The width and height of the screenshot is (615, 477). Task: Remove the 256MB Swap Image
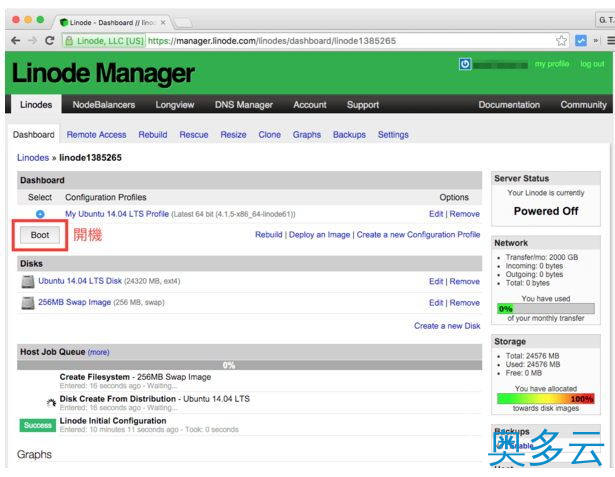coord(464,303)
